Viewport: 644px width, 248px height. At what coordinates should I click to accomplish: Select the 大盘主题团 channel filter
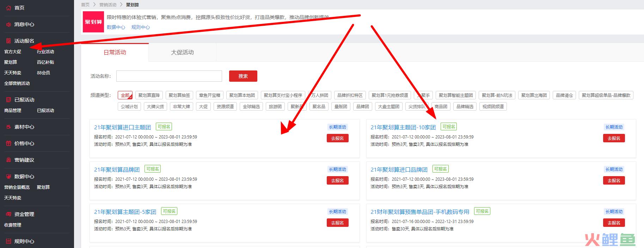tap(389, 106)
